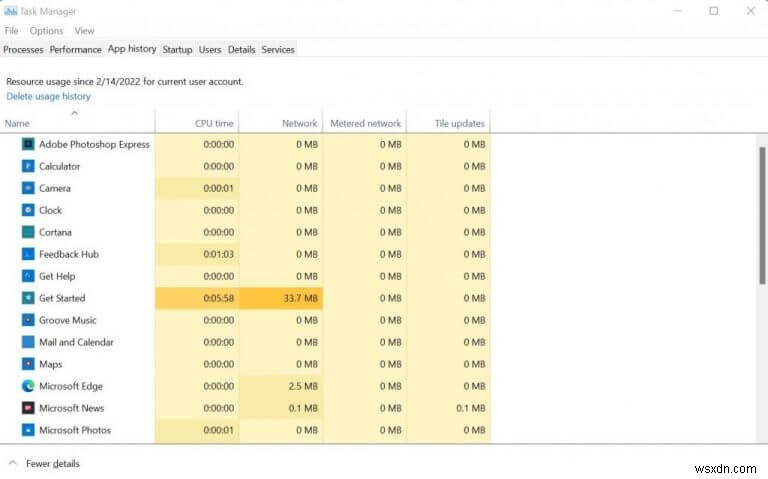Click the sort arrow above Name column
Screen dimensions: 768x479
(74, 113)
